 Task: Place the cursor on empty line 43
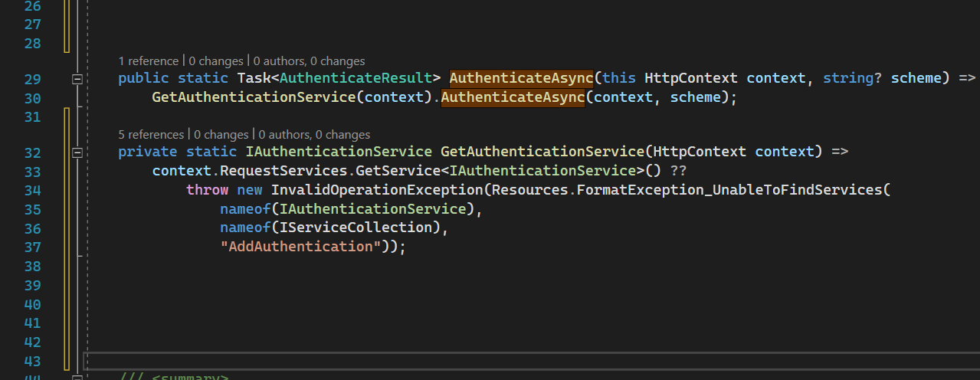[529, 361]
